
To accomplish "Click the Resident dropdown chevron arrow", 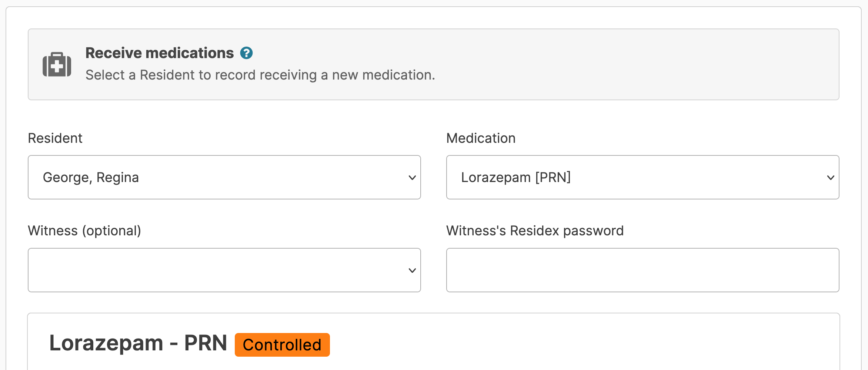I will tap(412, 178).
